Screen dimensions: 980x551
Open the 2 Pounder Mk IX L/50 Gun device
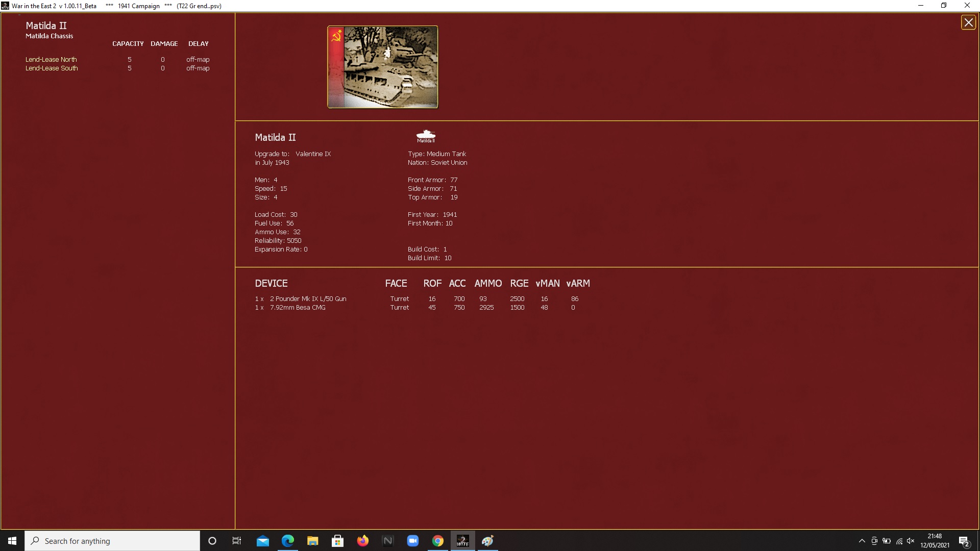tap(308, 298)
